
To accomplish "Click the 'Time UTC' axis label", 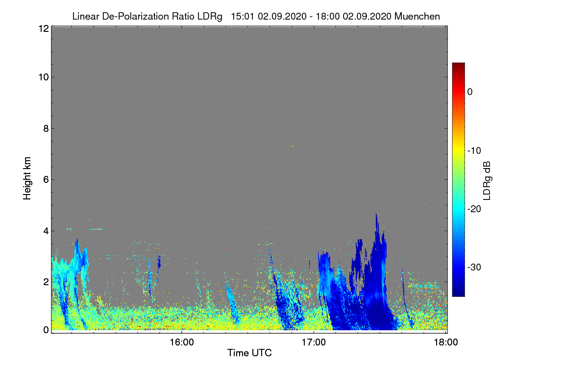I will (249, 353).
